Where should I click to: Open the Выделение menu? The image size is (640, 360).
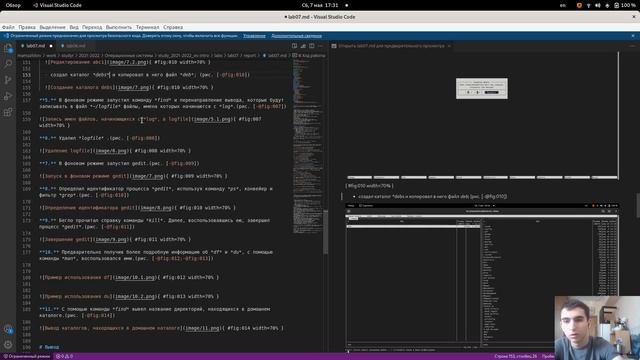click(52, 27)
